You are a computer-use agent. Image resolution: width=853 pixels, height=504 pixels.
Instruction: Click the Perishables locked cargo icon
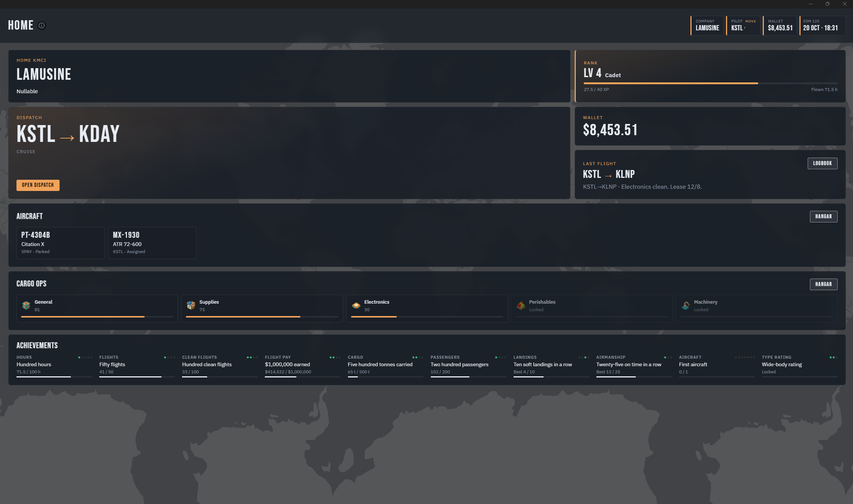tap(521, 306)
